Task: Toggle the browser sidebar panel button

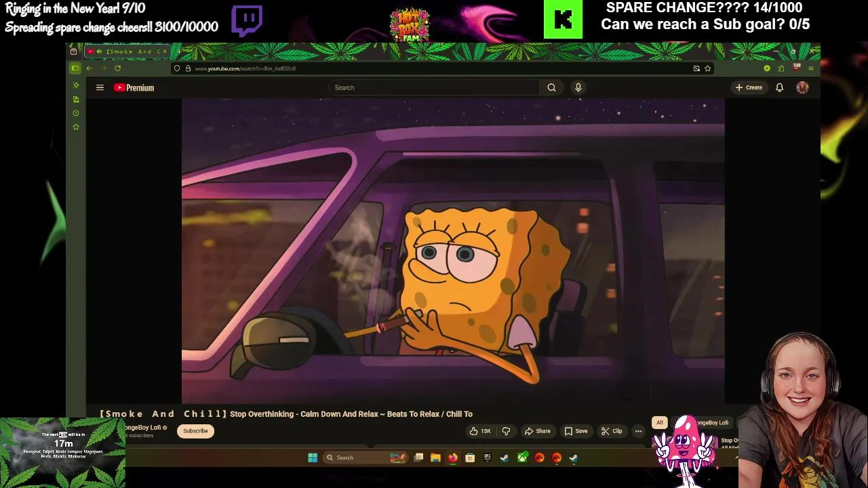Action: [x=75, y=68]
